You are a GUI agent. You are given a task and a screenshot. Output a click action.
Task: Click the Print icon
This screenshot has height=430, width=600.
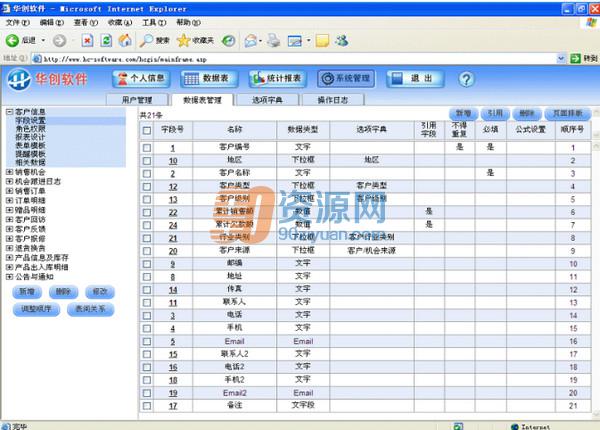point(274,40)
